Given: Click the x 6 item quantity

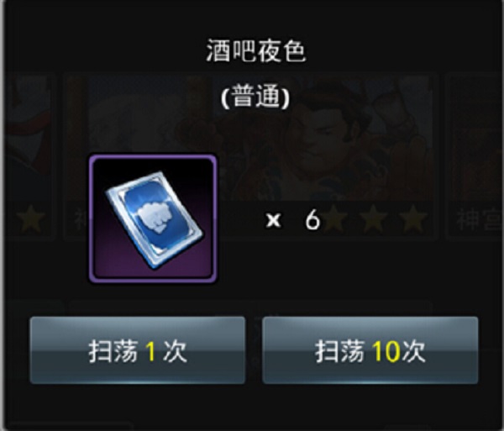Looking at the screenshot, I should (x=293, y=220).
